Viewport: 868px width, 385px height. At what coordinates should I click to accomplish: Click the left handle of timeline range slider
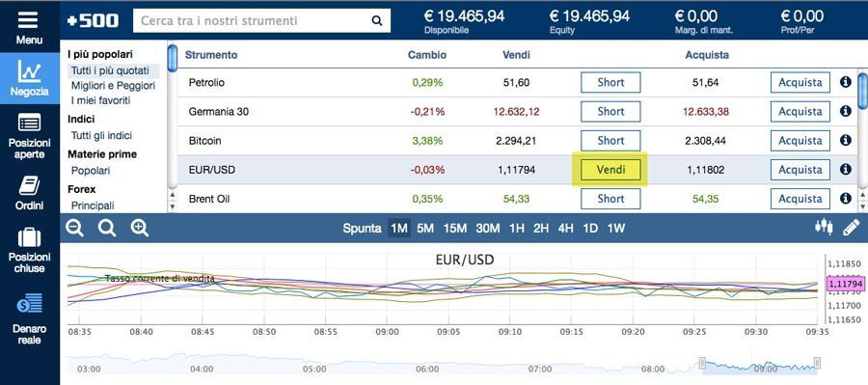coord(702,363)
